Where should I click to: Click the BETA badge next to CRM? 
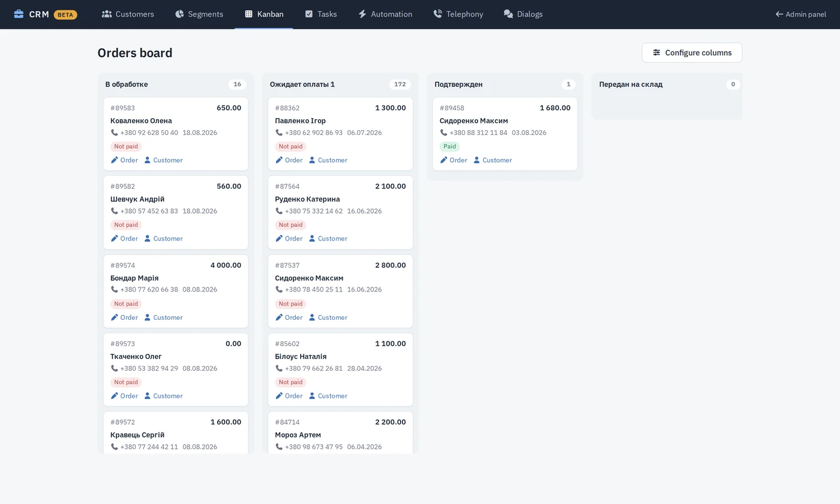[65, 14]
